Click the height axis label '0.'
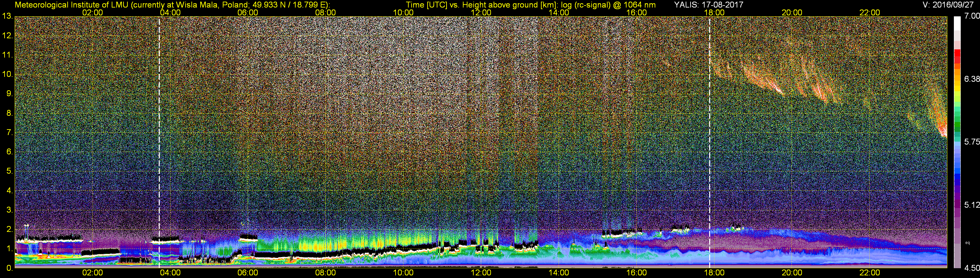 pyautogui.click(x=9, y=268)
